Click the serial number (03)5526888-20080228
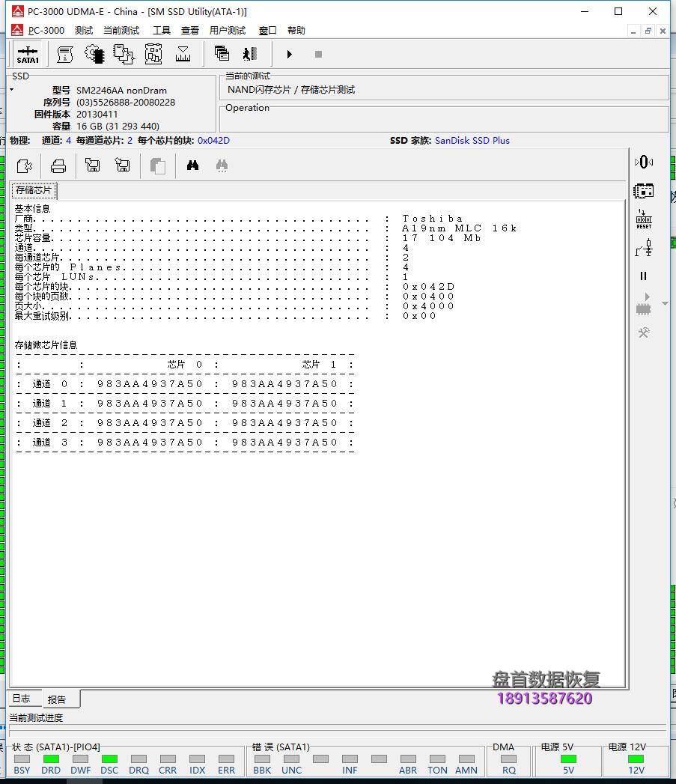This screenshot has width=676, height=784. [126, 102]
